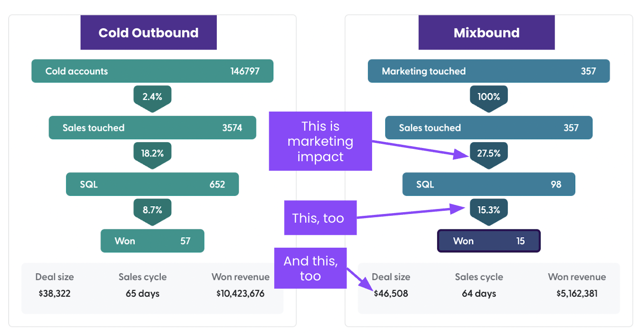This screenshot has height=336, width=644.
Task: Click the 'This, too' callout box
Action: (x=320, y=218)
